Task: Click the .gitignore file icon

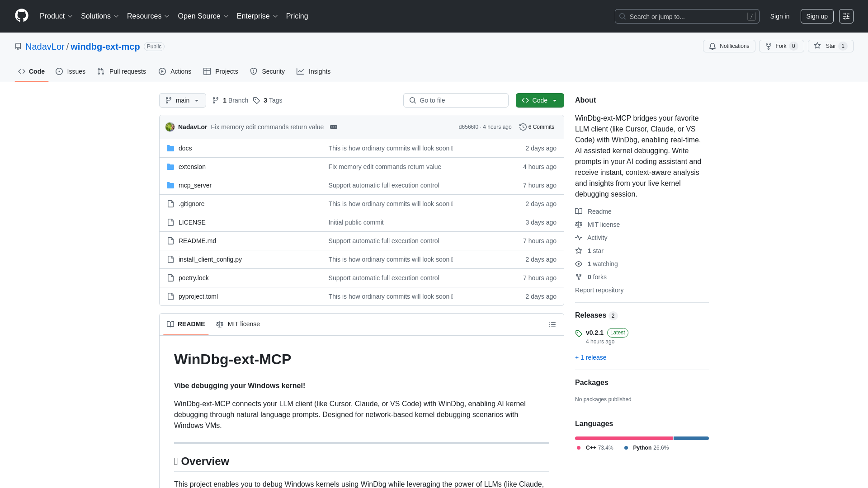Action: (170, 204)
